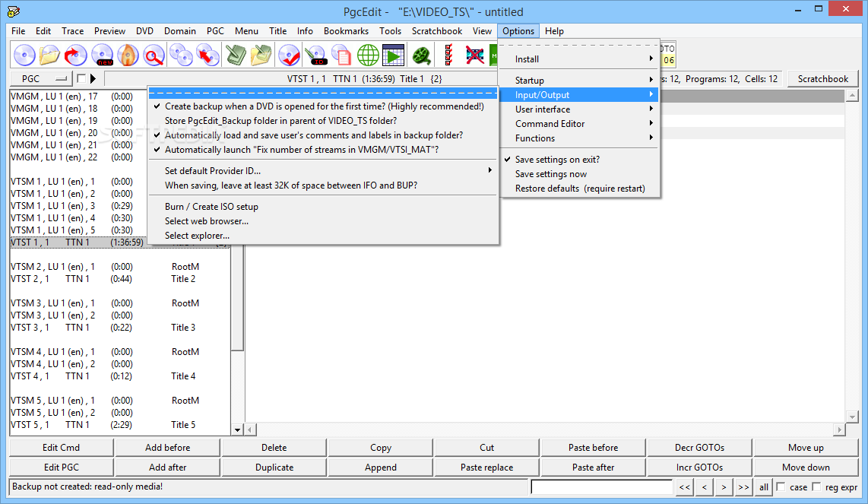Image resolution: width=868 pixels, height=504 pixels.
Task: Click the Duplicate button
Action: coord(274,468)
